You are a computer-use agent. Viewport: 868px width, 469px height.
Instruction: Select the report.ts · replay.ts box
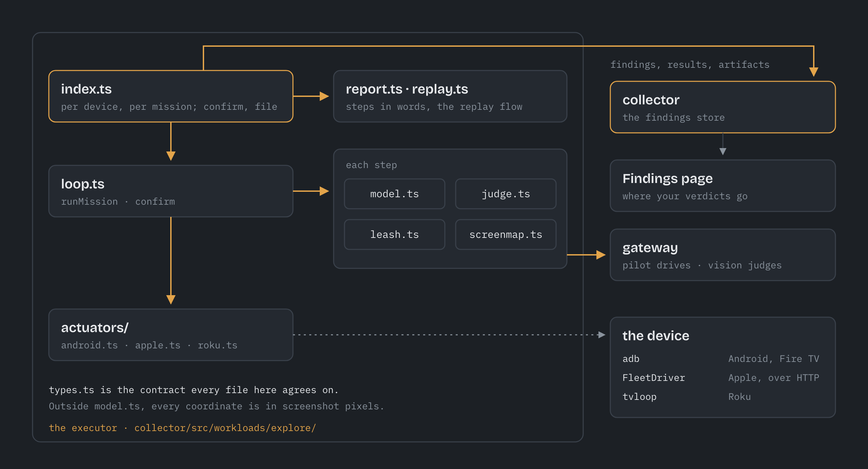tap(450, 96)
